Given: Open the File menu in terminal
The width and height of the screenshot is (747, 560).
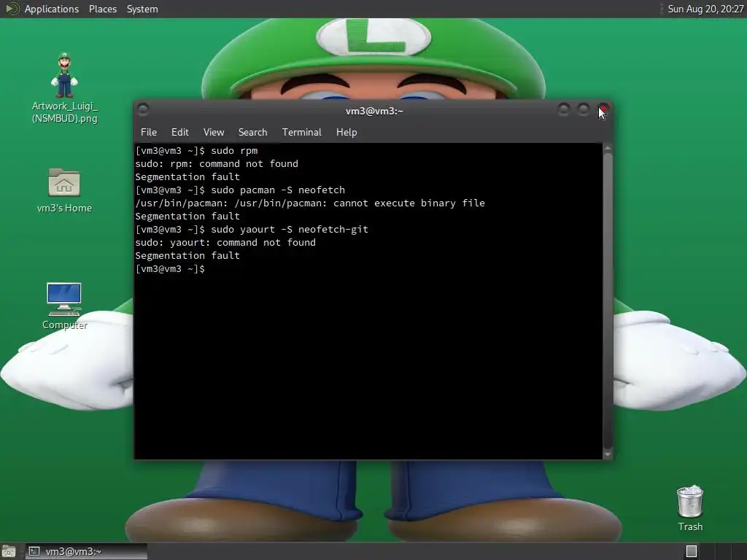Looking at the screenshot, I should point(149,133).
